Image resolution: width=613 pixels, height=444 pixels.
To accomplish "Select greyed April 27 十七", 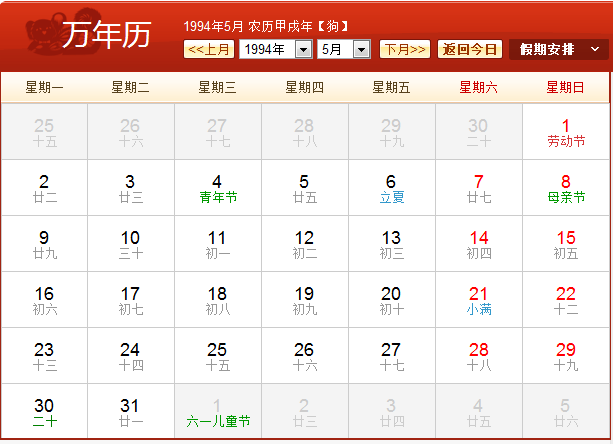I will [x=218, y=132].
